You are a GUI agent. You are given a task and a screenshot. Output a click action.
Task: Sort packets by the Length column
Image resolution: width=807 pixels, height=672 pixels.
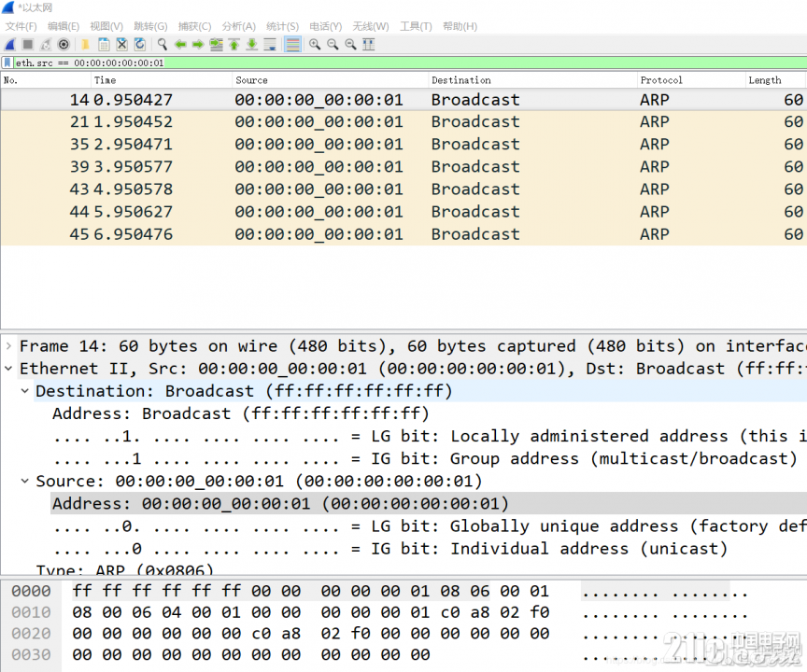tap(775, 80)
